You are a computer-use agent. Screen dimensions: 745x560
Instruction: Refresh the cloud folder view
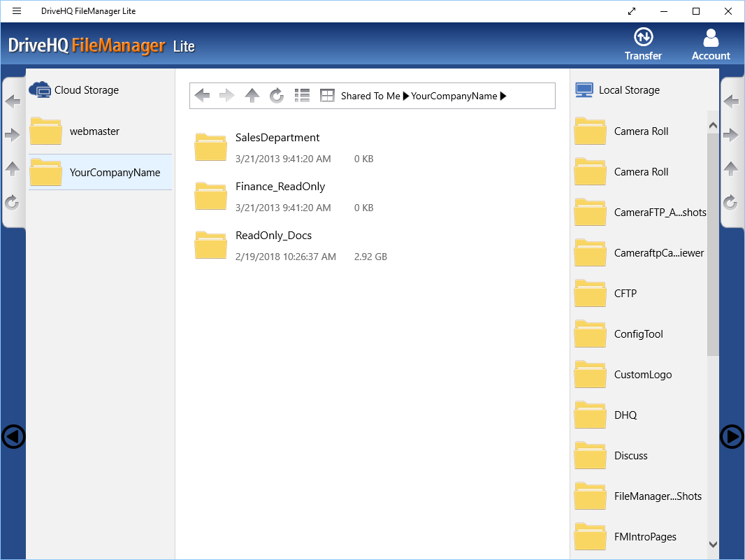(277, 95)
